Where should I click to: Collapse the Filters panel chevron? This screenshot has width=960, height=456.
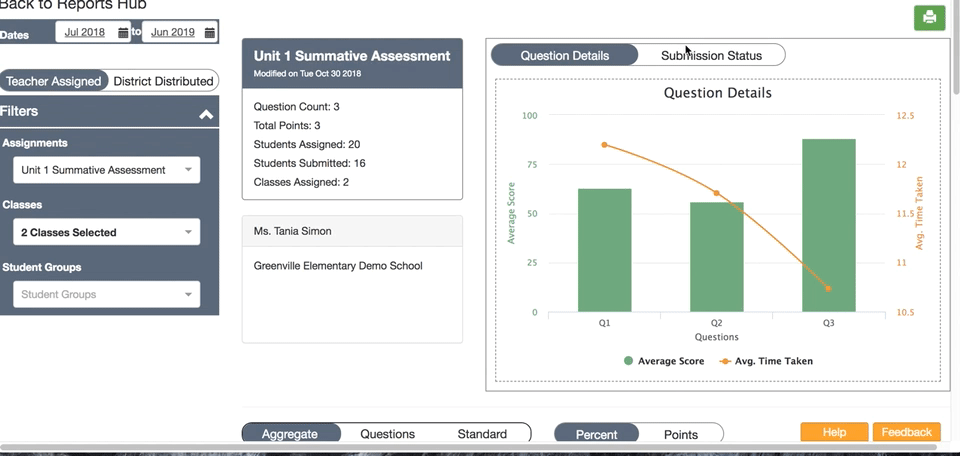pos(206,114)
